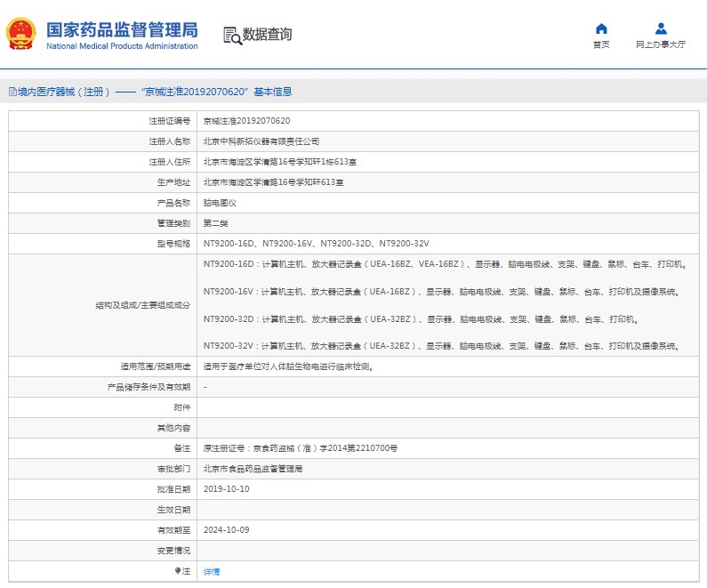Go to 首页 home icon

(x=601, y=28)
